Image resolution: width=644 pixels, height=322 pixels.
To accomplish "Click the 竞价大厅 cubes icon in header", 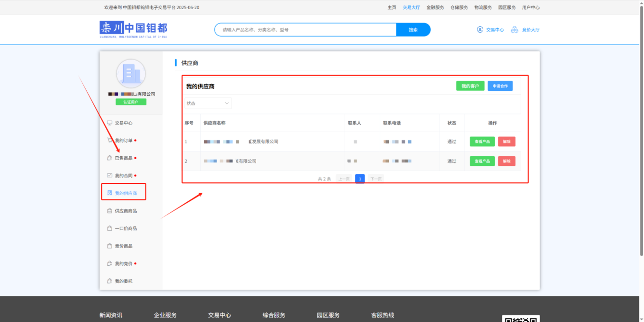I will tap(515, 30).
